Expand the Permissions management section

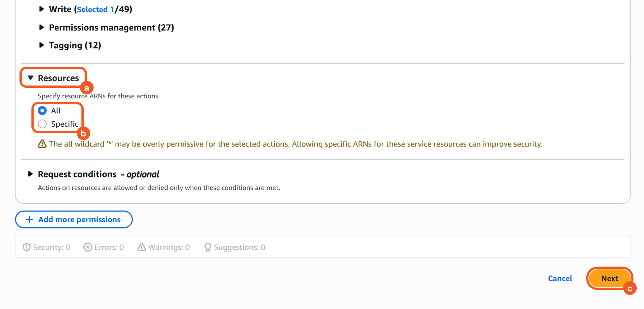tap(42, 27)
